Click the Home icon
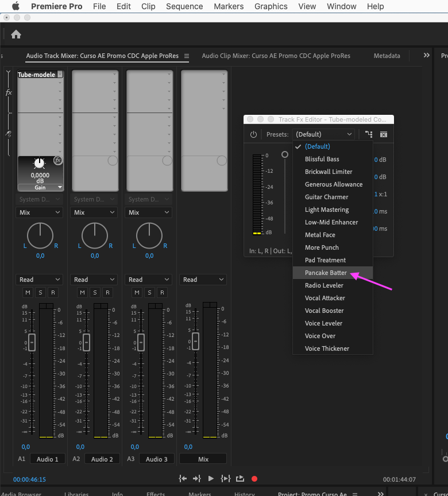Viewport: 448px width, 496px height. click(16, 34)
